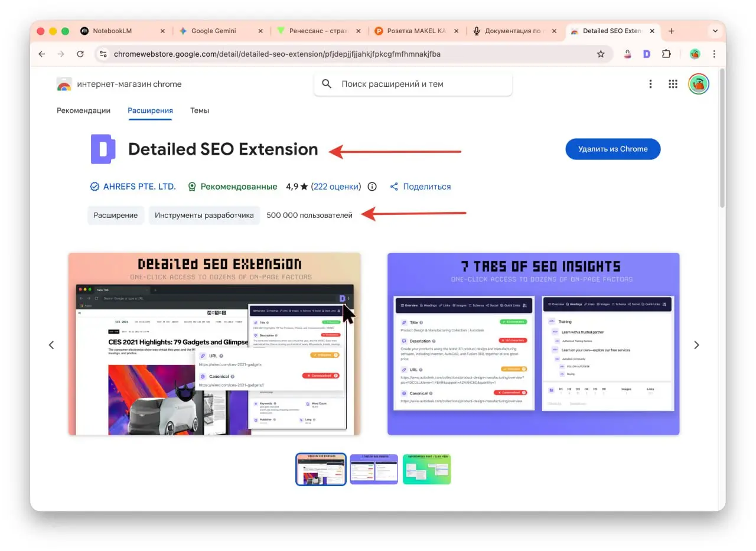Click the browser forward arrow
Image resolution: width=756 pixels, height=551 pixels.
pyautogui.click(x=61, y=54)
